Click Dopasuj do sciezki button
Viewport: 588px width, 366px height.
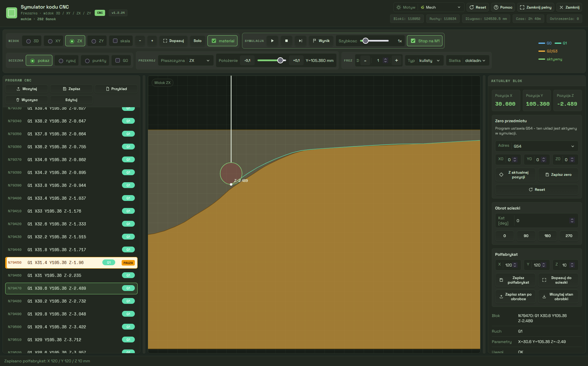pos(558,280)
